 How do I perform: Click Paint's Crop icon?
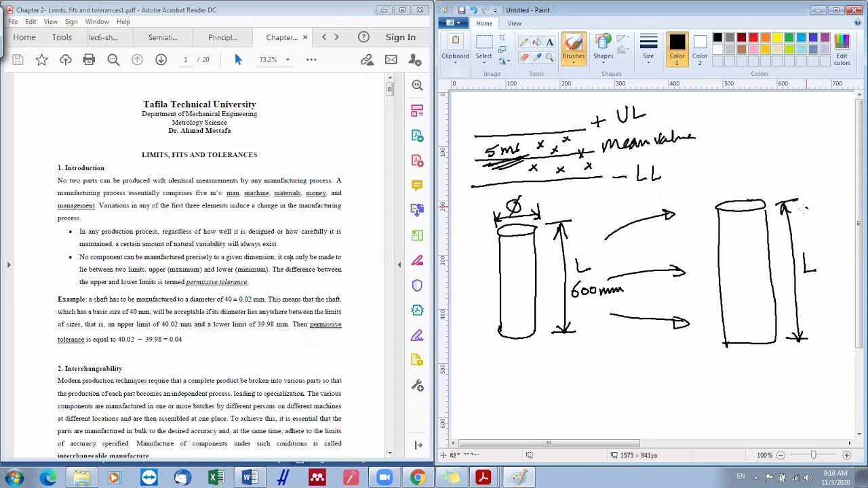(502, 38)
